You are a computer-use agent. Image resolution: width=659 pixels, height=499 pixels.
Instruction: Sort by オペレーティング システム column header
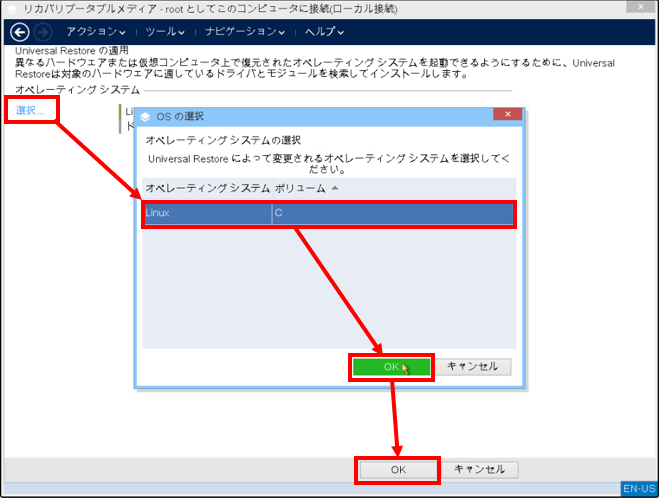208,188
